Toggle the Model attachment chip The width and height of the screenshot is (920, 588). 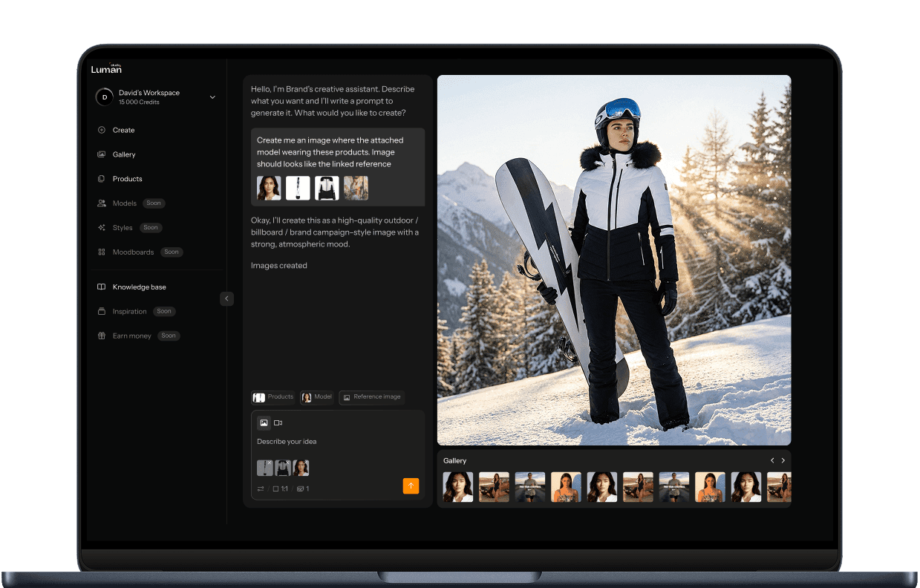(316, 396)
